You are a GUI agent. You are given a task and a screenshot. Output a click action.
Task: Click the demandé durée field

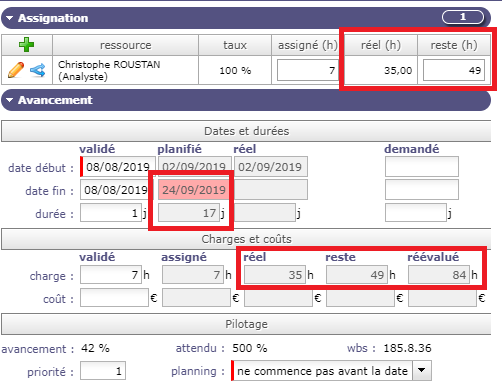[416, 213]
